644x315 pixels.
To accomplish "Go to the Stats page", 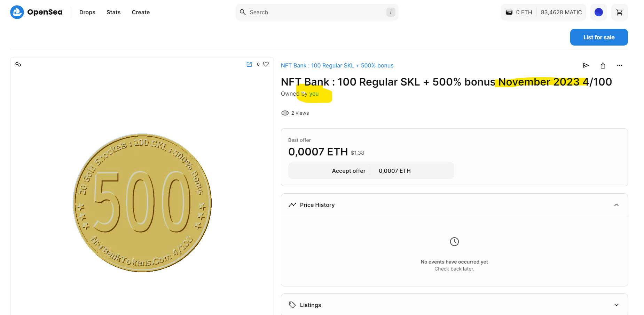I will pos(113,12).
